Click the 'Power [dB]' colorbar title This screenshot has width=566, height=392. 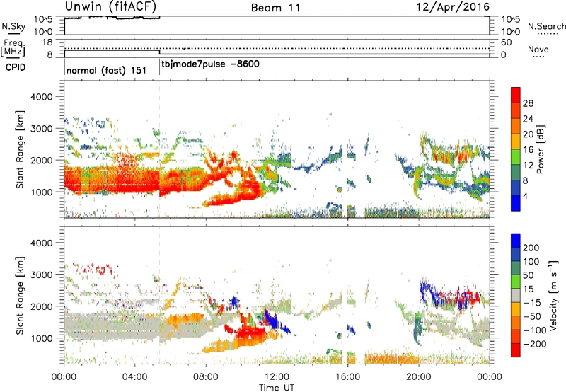(x=541, y=149)
